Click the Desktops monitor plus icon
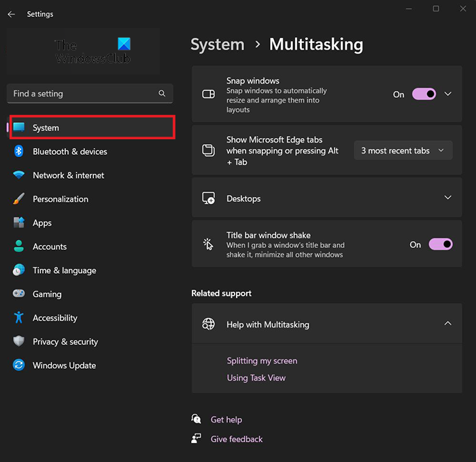 tap(209, 198)
